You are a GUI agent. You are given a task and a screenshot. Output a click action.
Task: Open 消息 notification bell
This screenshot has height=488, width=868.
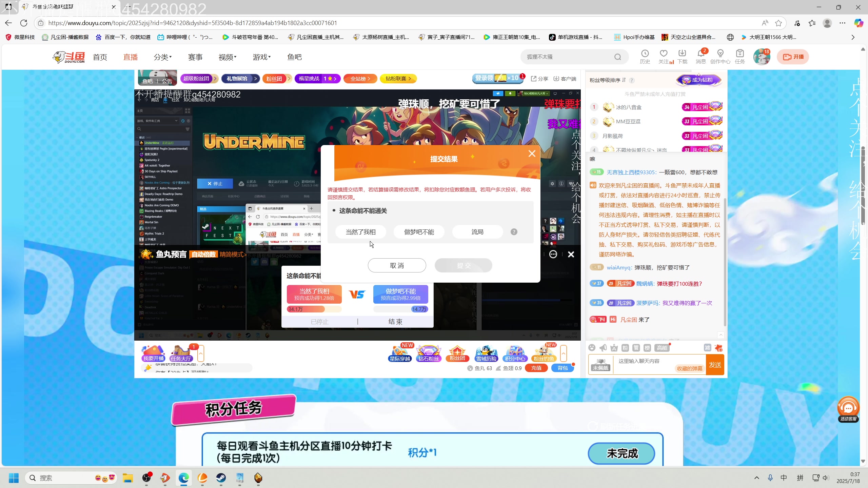tap(701, 57)
